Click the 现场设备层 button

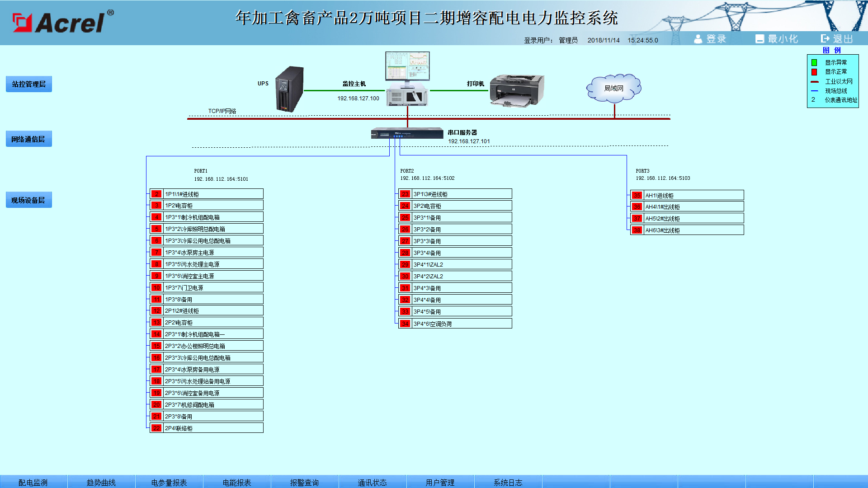coord(29,200)
